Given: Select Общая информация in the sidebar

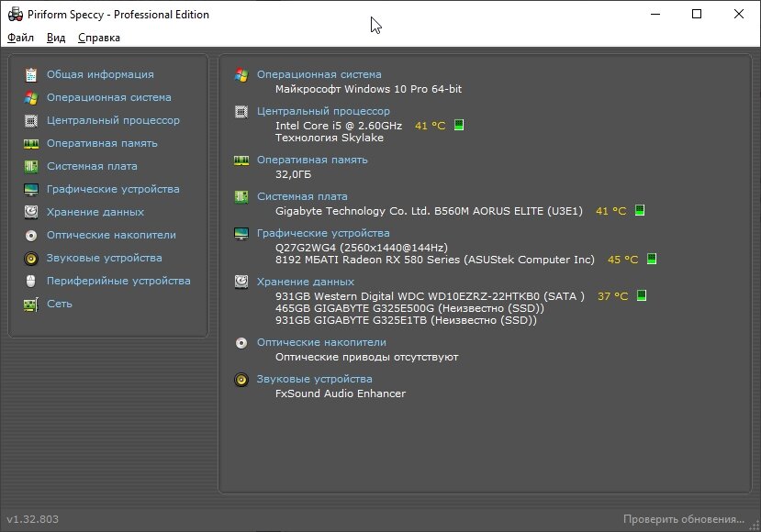Looking at the screenshot, I should click(100, 74).
